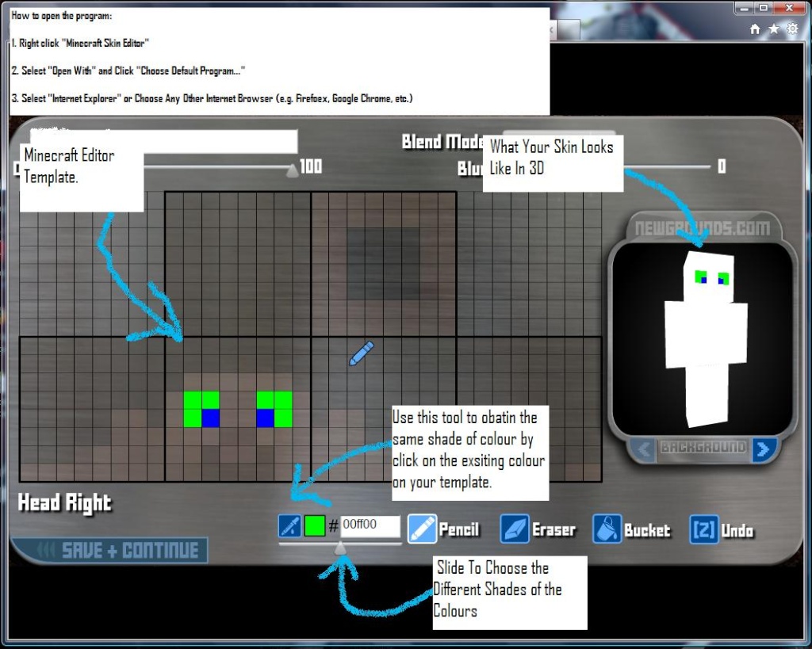Click the Undo [Z] icon
Image resolution: width=812 pixels, height=649 pixels.
point(704,529)
